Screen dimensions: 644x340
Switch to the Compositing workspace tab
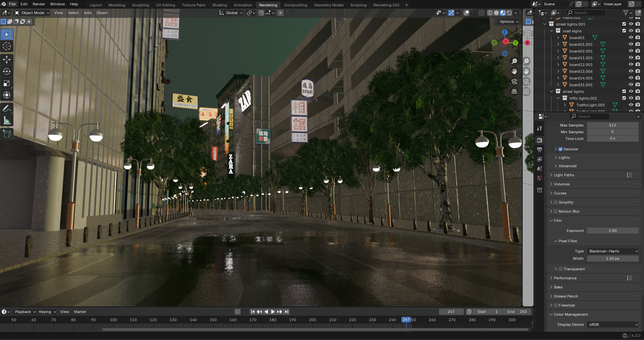point(296,5)
